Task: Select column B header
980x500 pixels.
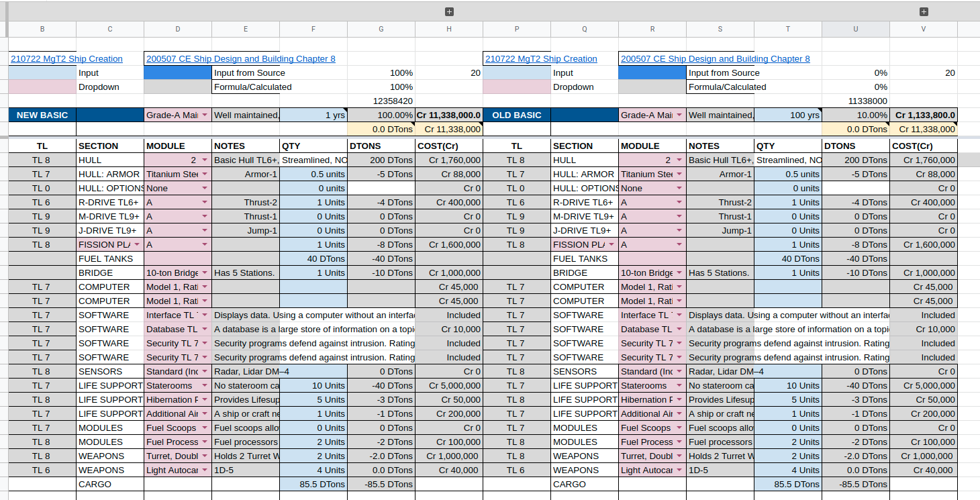Action: click(42, 30)
